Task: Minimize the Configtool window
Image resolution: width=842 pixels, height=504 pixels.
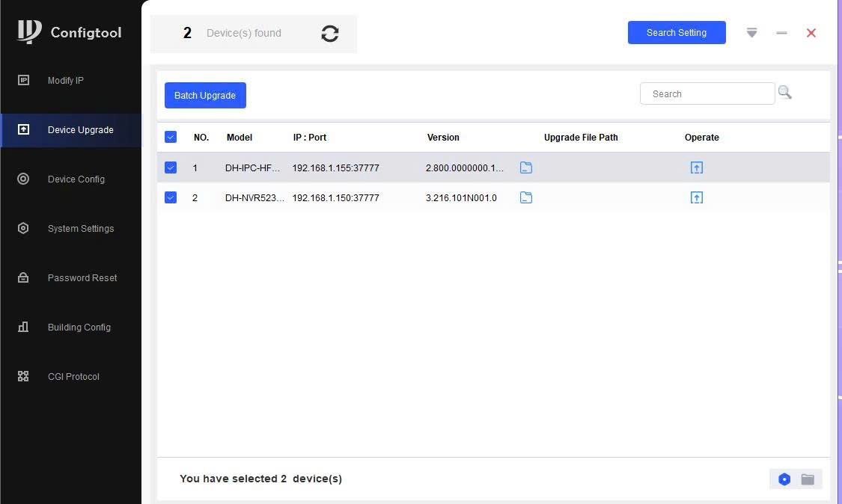Action: pos(781,33)
